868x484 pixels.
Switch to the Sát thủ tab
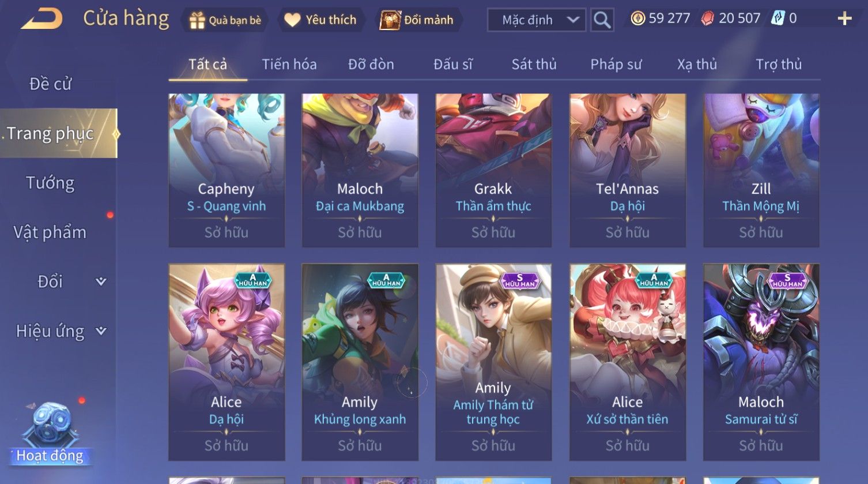click(x=534, y=64)
